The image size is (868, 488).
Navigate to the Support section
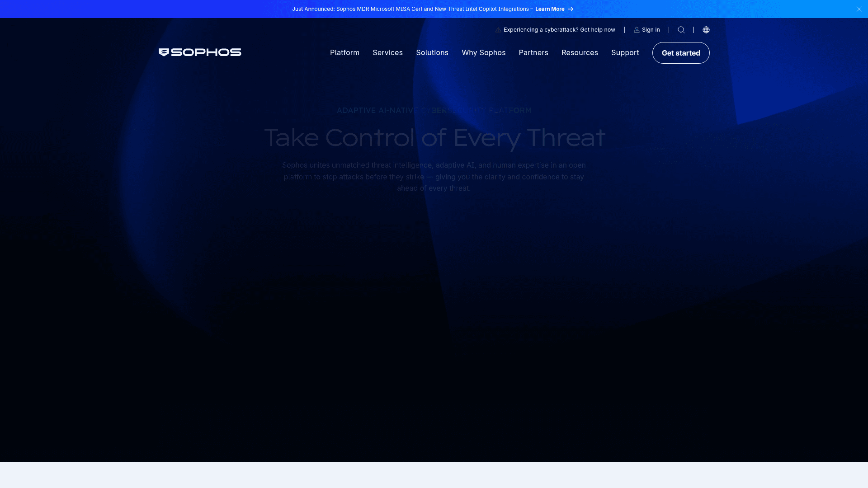point(625,53)
